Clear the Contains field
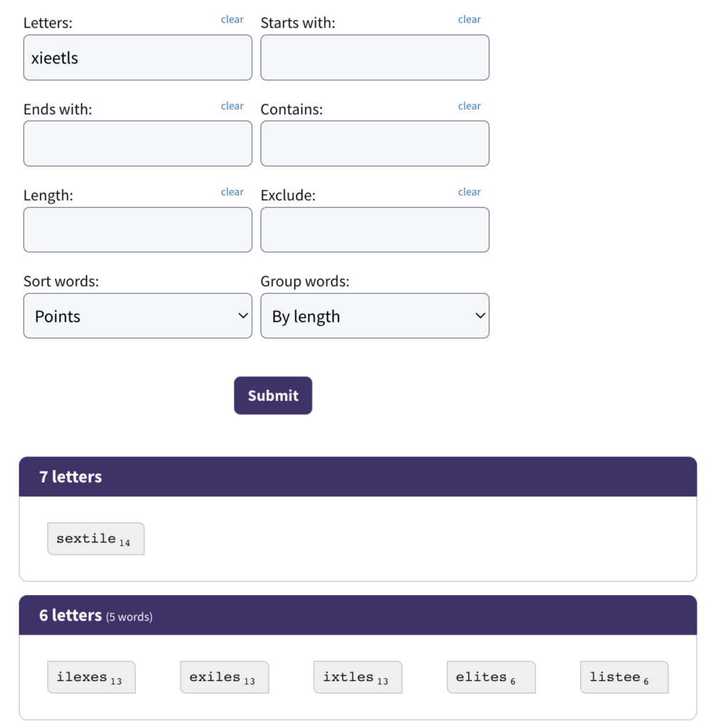Viewport: 711px width, 728px height. (x=469, y=106)
